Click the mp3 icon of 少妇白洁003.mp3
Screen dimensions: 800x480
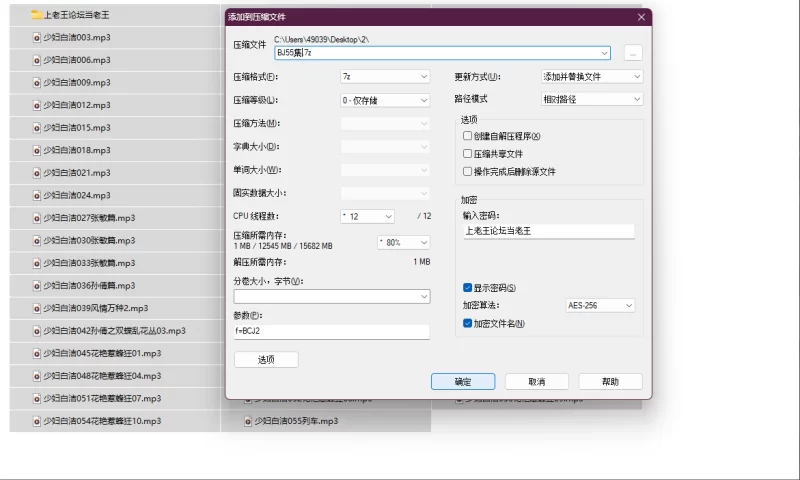(x=36, y=37)
